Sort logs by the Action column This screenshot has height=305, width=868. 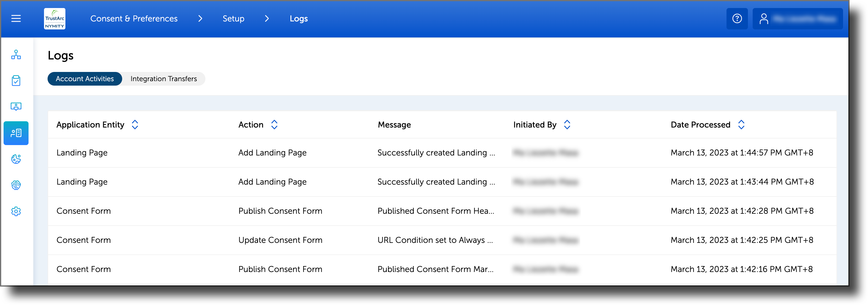pyautogui.click(x=274, y=124)
